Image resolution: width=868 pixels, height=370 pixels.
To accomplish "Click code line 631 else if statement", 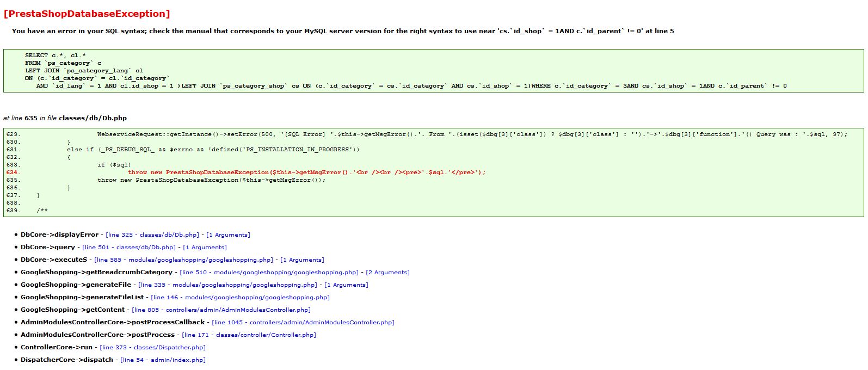I will (x=213, y=150).
